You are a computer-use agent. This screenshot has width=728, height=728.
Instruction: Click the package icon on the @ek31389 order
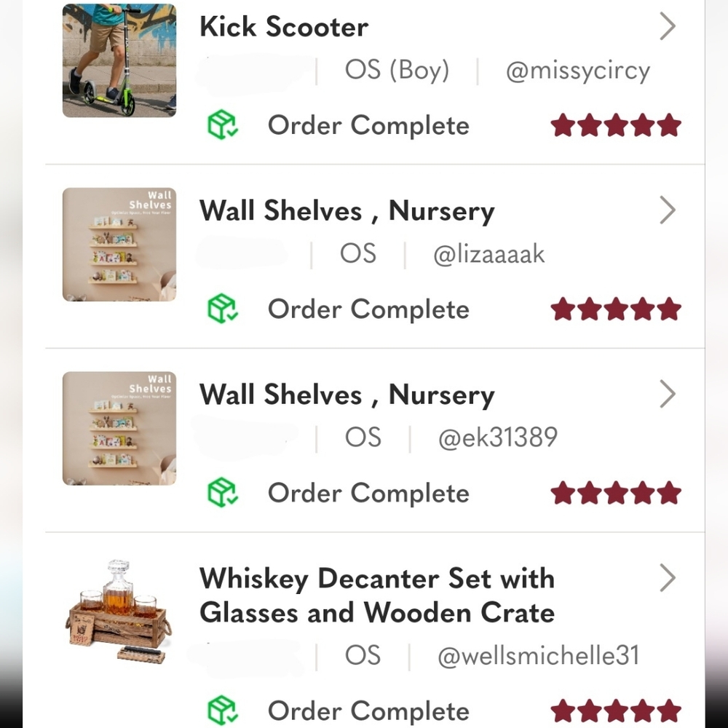(222, 492)
